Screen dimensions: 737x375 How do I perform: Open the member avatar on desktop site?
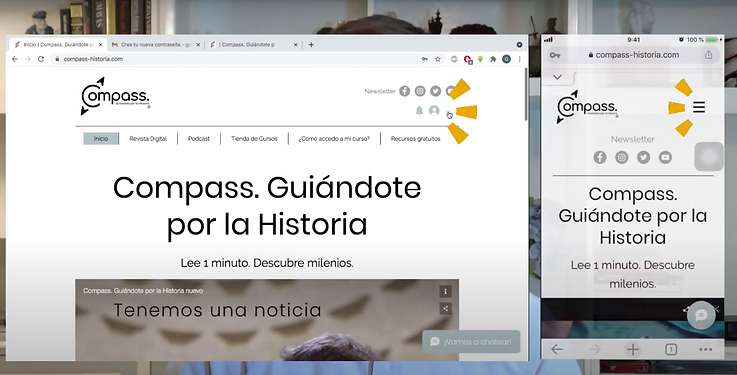point(434,110)
